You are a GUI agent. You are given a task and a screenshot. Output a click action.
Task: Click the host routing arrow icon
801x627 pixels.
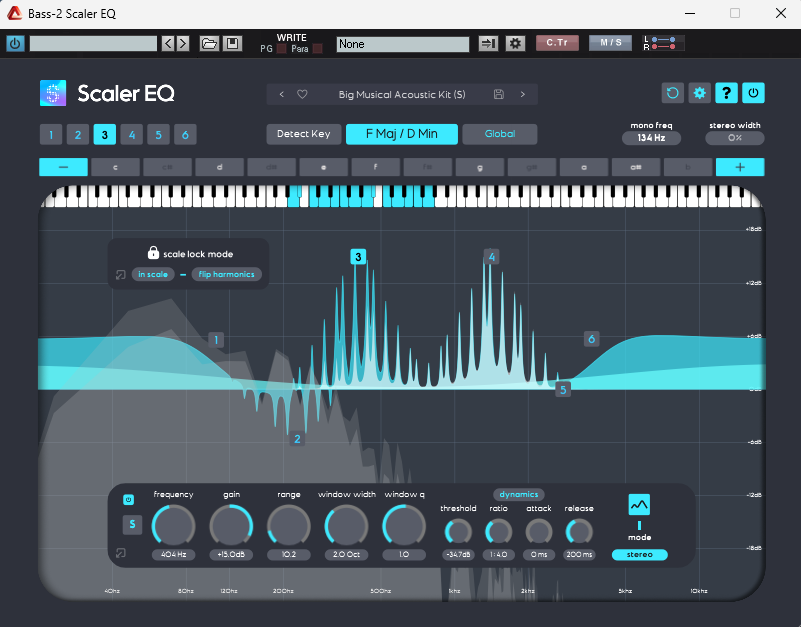(x=488, y=43)
